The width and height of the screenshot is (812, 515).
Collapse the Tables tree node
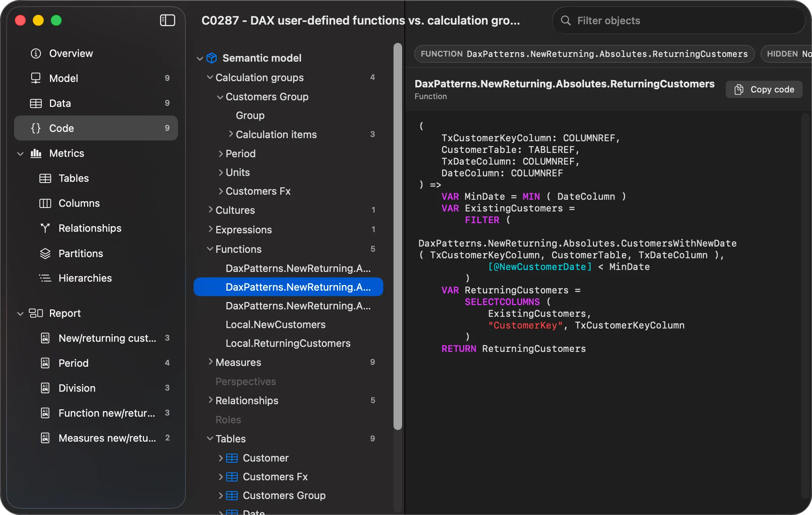210,439
